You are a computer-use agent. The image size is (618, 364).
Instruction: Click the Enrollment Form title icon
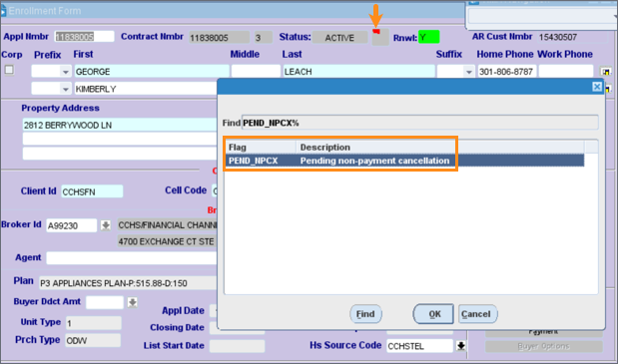(3, 11)
